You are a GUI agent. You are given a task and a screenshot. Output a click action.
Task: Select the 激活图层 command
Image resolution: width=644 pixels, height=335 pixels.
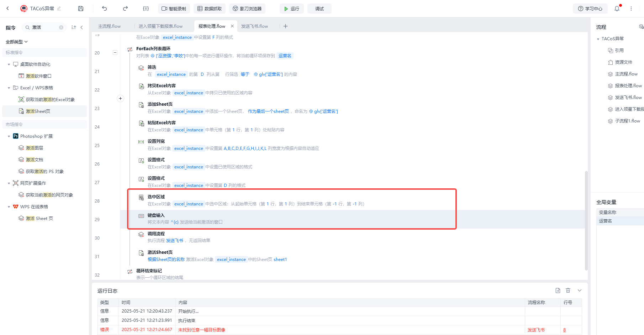coord(44,148)
